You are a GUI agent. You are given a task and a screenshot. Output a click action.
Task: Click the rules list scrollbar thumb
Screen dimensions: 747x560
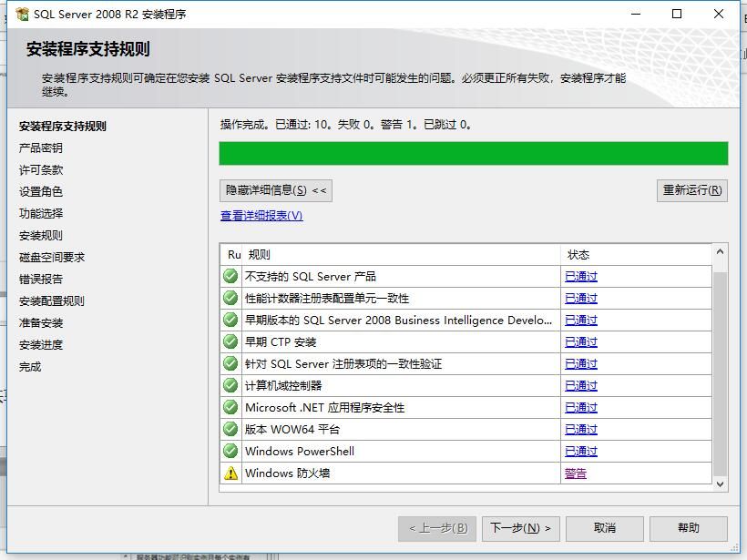point(720,374)
